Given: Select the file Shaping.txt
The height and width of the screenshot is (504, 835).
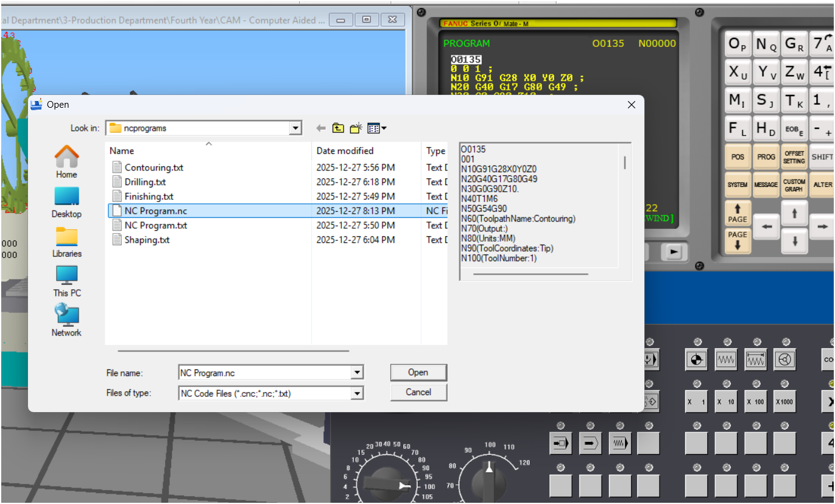Looking at the screenshot, I should (147, 240).
